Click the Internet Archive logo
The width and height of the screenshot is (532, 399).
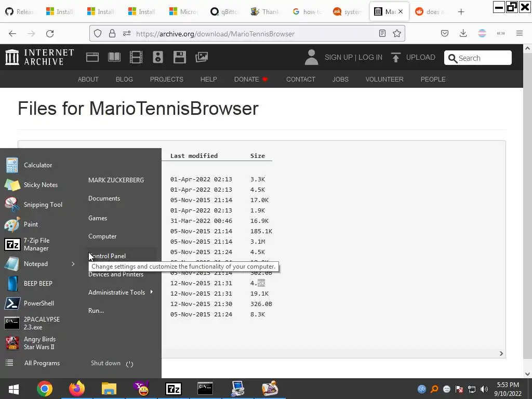39,57
